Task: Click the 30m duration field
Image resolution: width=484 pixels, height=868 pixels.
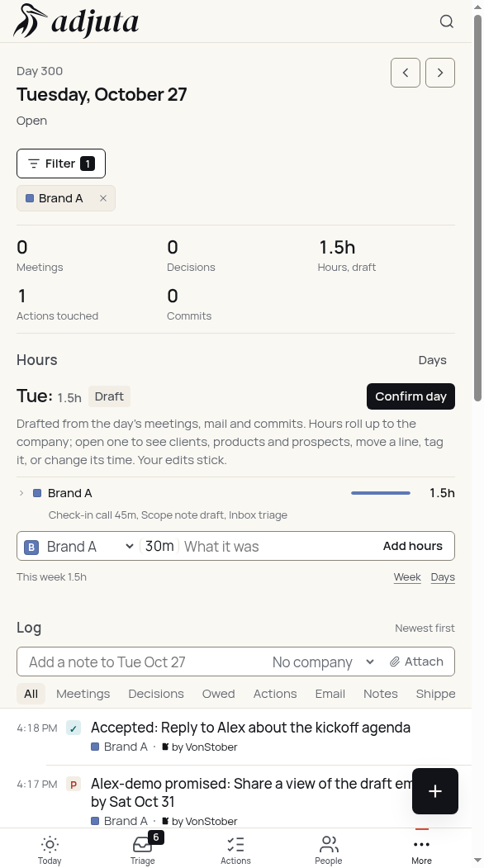Action: coord(159,547)
